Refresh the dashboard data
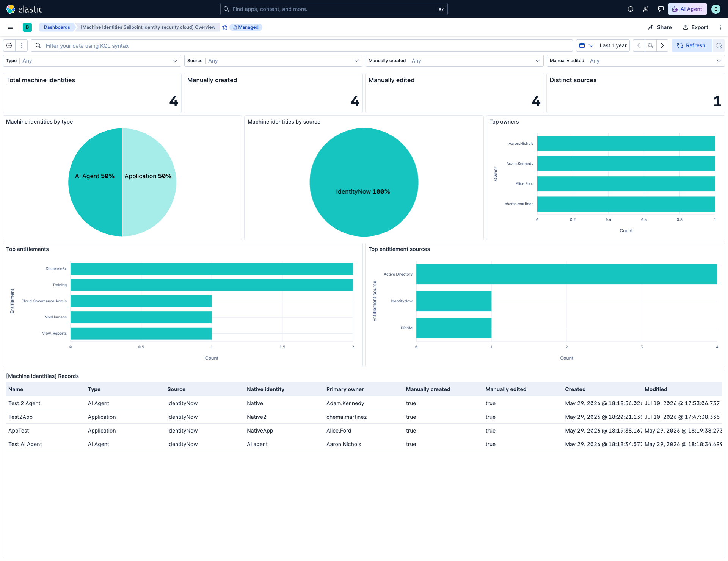Image resolution: width=728 pixels, height=561 pixels. click(x=692, y=45)
